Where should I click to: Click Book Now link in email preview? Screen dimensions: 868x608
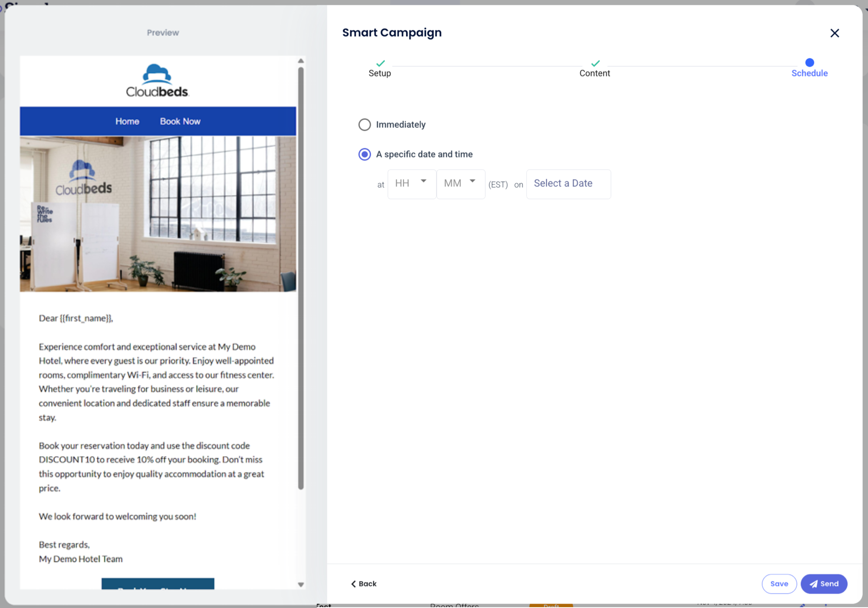click(x=180, y=122)
